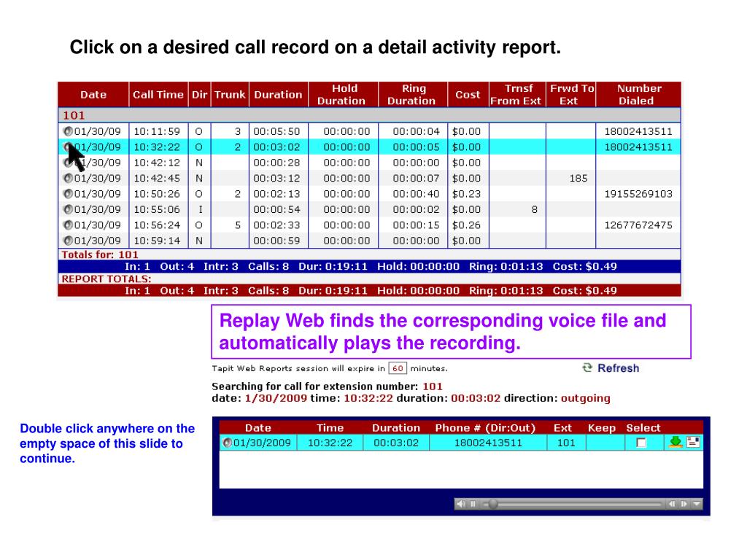Click dialed number 12677672475
The height and width of the screenshot is (560, 747).
pyautogui.click(x=638, y=225)
